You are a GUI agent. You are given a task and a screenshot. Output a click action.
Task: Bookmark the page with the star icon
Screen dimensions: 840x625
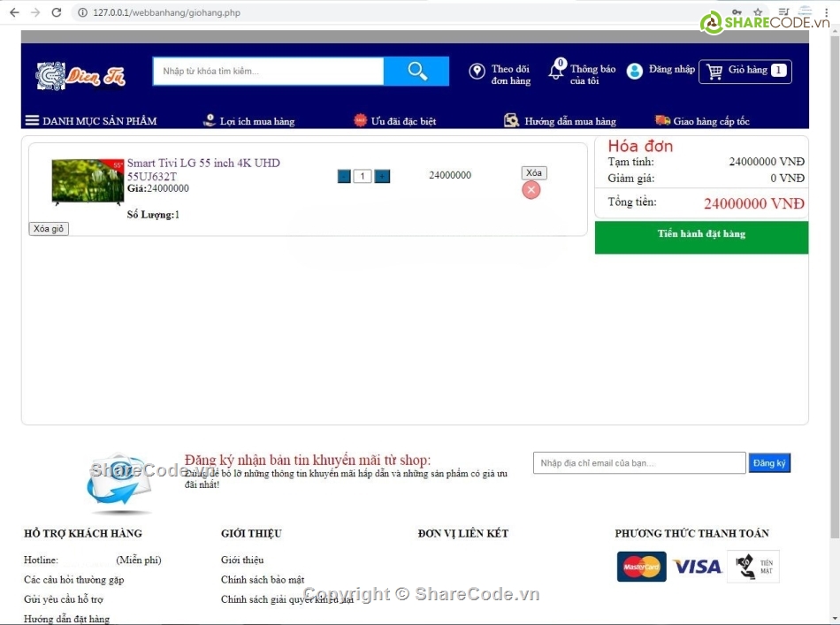(758, 11)
